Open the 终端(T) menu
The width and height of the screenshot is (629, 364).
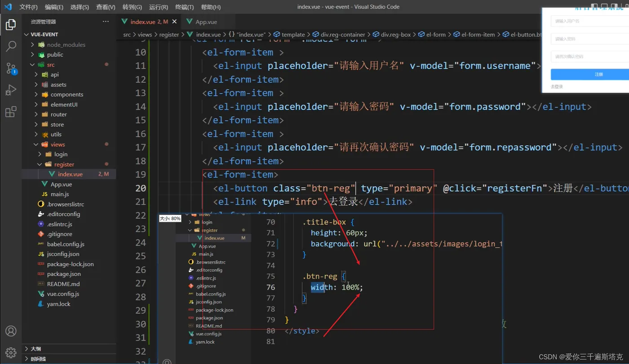tap(184, 7)
